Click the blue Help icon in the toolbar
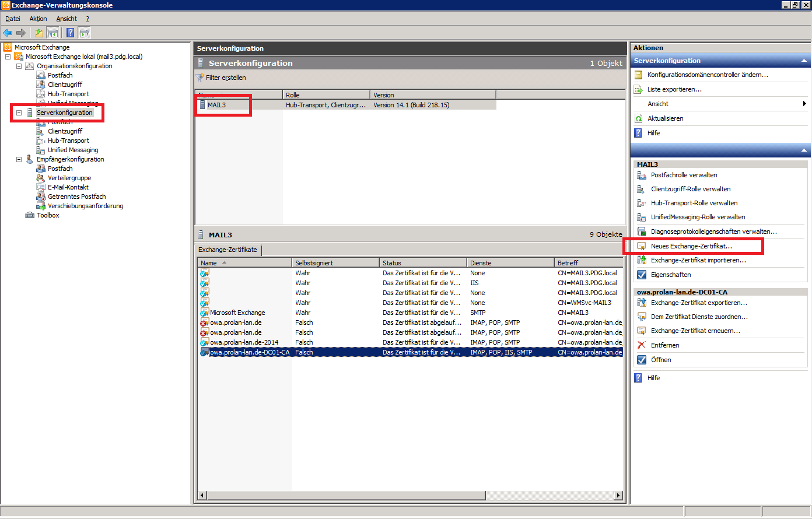This screenshot has width=812, height=519. (70, 33)
